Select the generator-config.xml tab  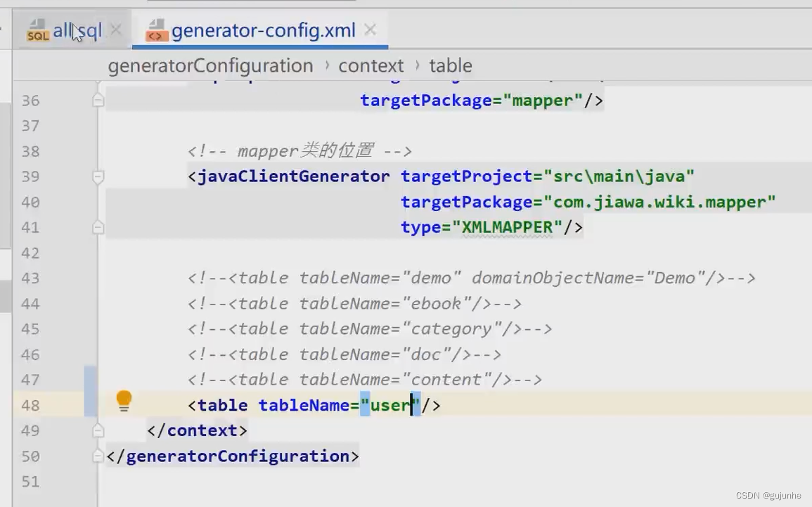263,30
